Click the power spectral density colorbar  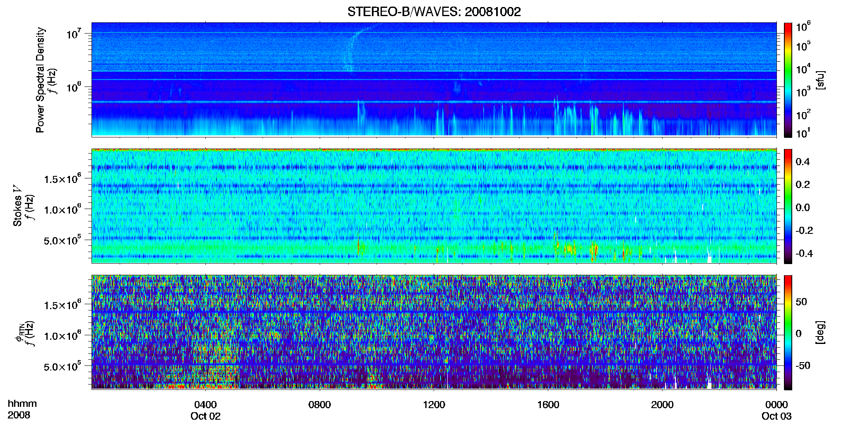point(788,80)
